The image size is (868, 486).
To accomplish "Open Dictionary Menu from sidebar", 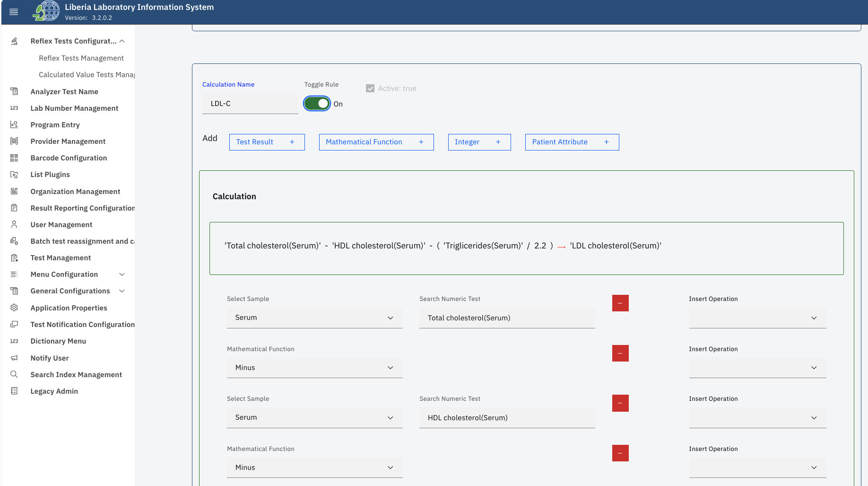I will (x=58, y=341).
